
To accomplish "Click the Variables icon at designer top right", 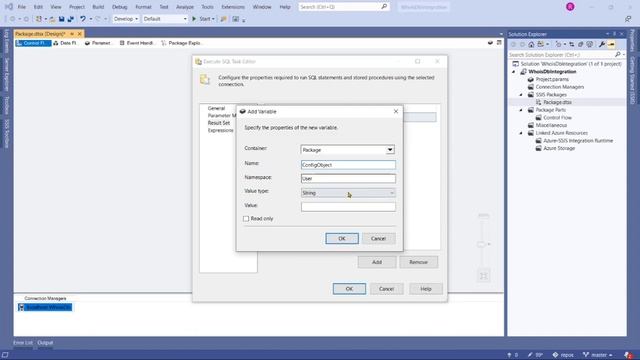I will coord(490,42).
